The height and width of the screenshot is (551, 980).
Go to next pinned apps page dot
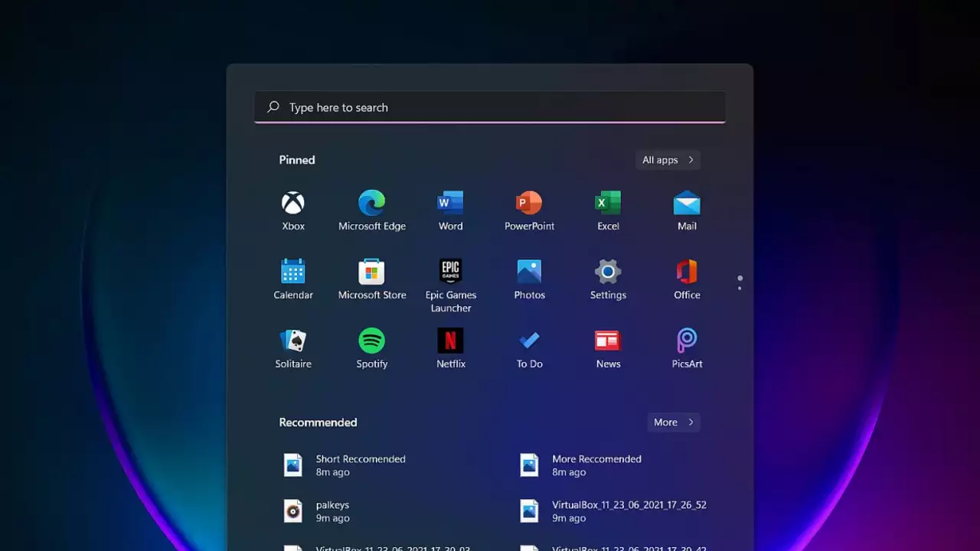740,289
